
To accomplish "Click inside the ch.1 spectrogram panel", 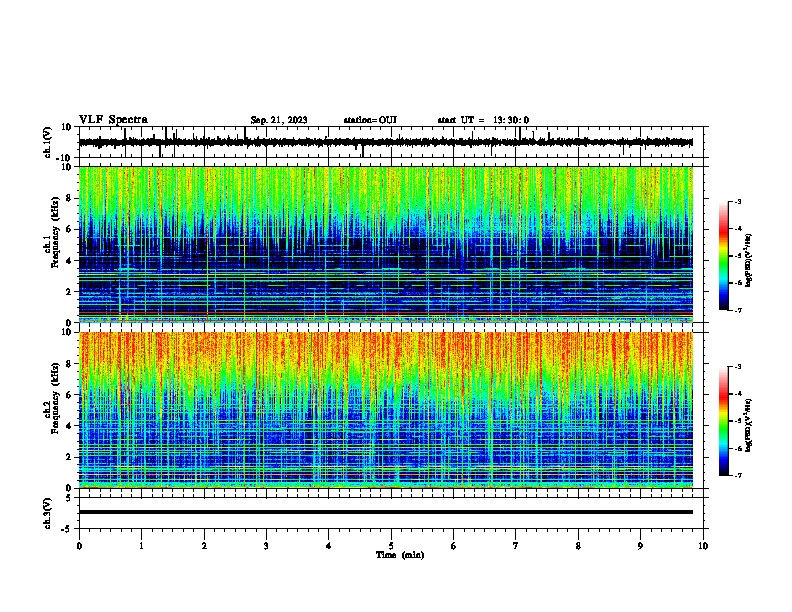I will pyautogui.click(x=385, y=244).
